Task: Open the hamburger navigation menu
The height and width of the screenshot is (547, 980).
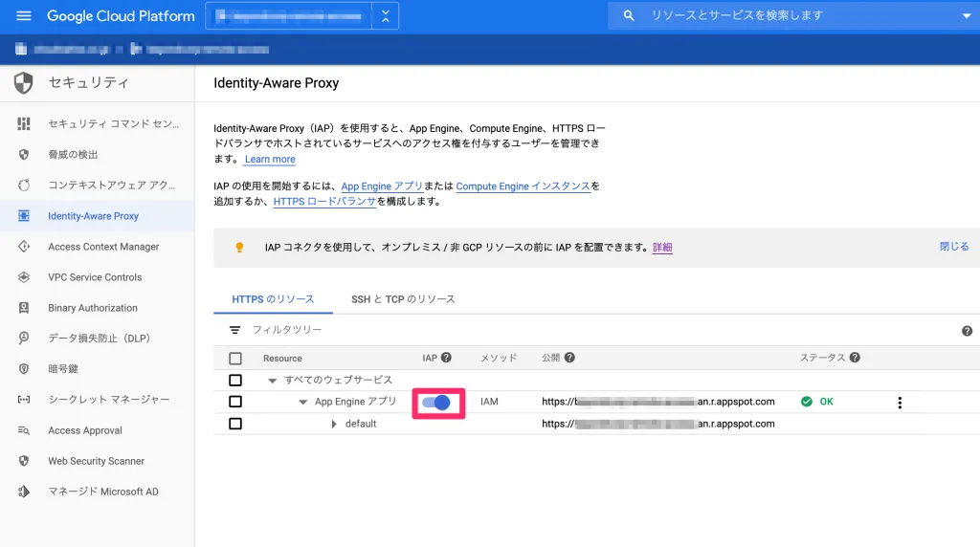Action: click(x=24, y=15)
